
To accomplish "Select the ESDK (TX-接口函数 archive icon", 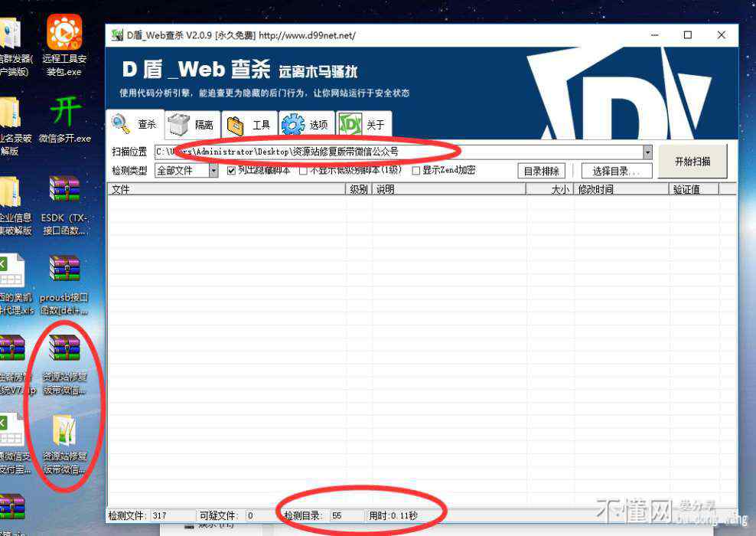I will click(64, 206).
